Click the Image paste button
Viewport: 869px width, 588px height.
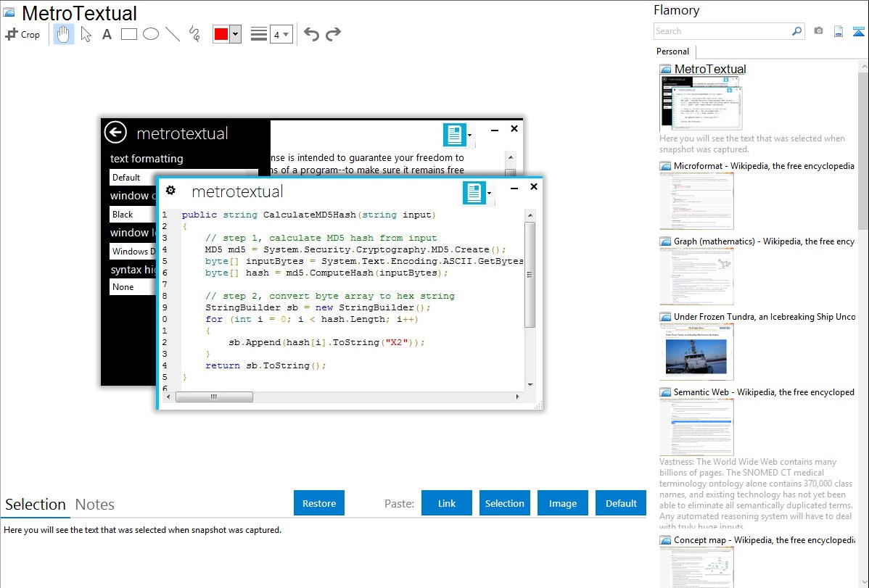(x=562, y=503)
